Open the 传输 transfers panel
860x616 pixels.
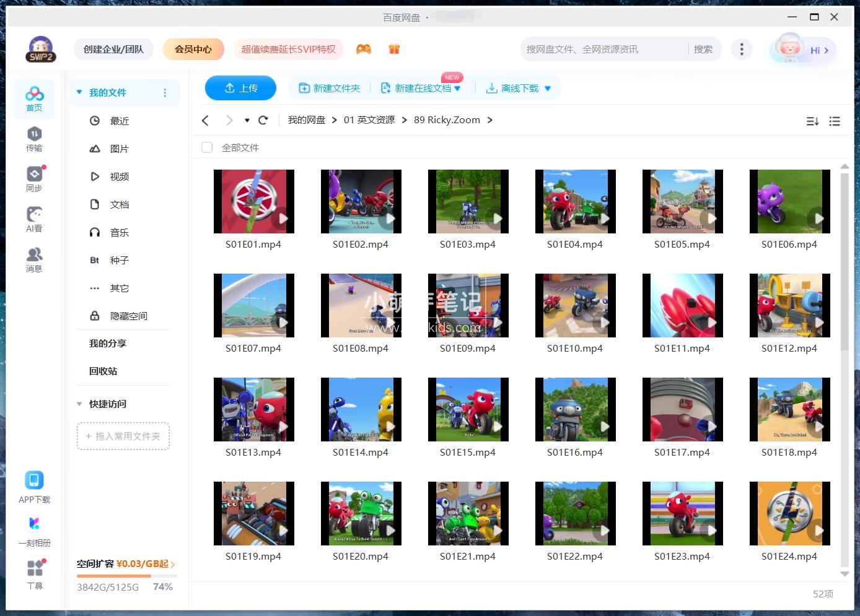click(34, 139)
